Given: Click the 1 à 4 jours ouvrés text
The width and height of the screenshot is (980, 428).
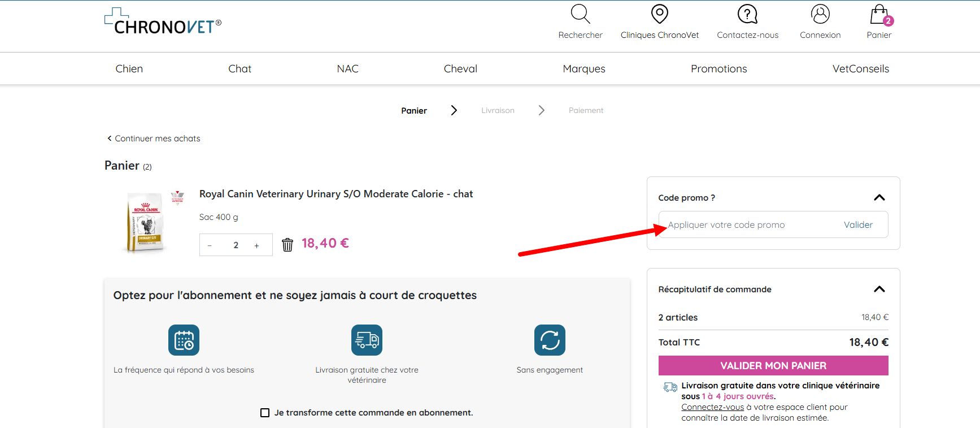Looking at the screenshot, I should click(738, 396).
